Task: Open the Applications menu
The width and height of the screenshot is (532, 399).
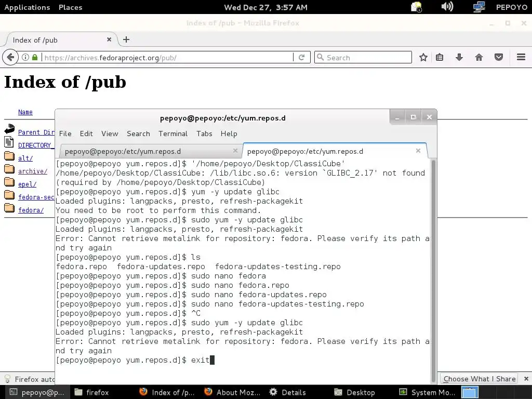Action: [x=27, y=7]
